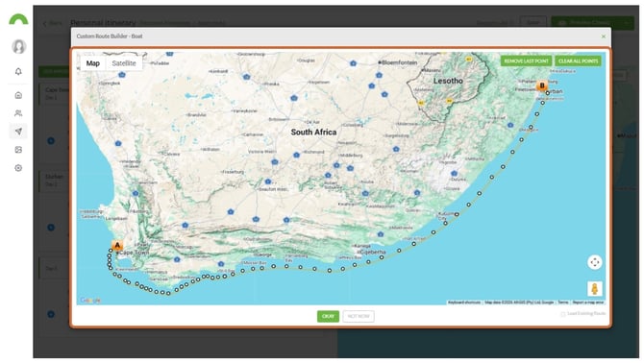Open the media library image icon

18,150
